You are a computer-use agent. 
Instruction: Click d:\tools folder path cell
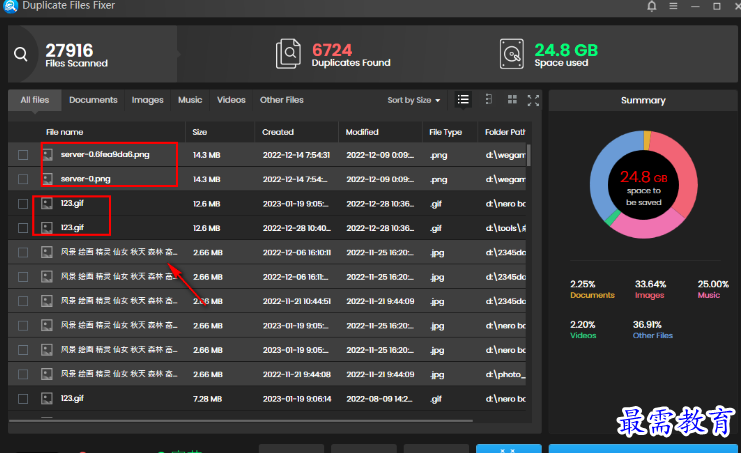pyautogui.click(x=506, y=228)
